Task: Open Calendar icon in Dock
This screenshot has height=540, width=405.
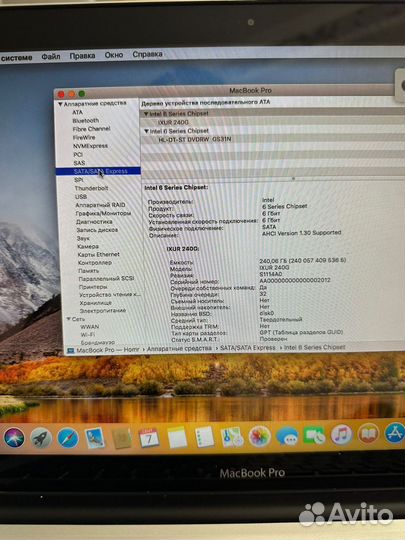Action: point(149,438)
